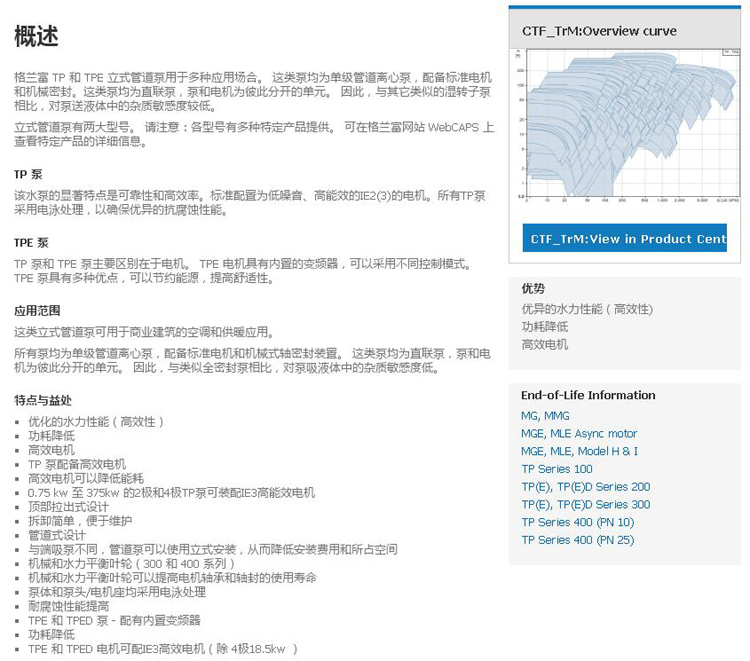
Task: Click the paragraph beginning TP 泵和 TPE 泵主要区别
Action: click(243, 271)
